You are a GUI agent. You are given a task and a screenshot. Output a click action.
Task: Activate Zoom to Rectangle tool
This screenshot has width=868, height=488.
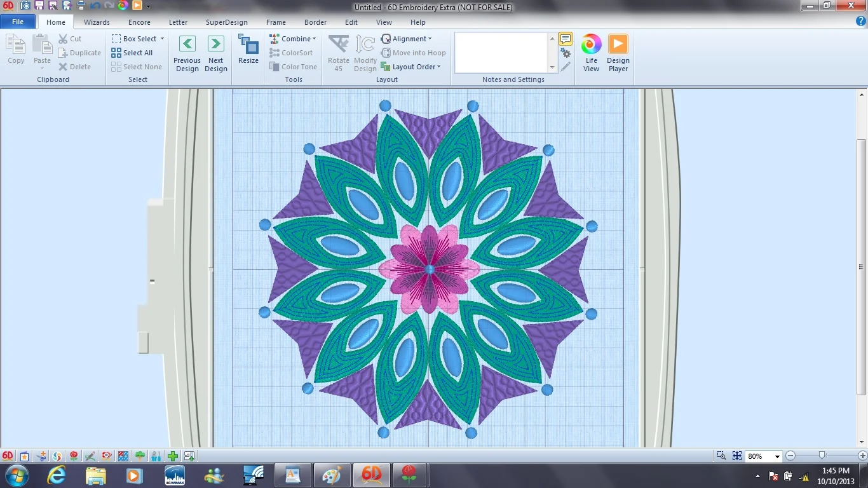coord(721,456)
